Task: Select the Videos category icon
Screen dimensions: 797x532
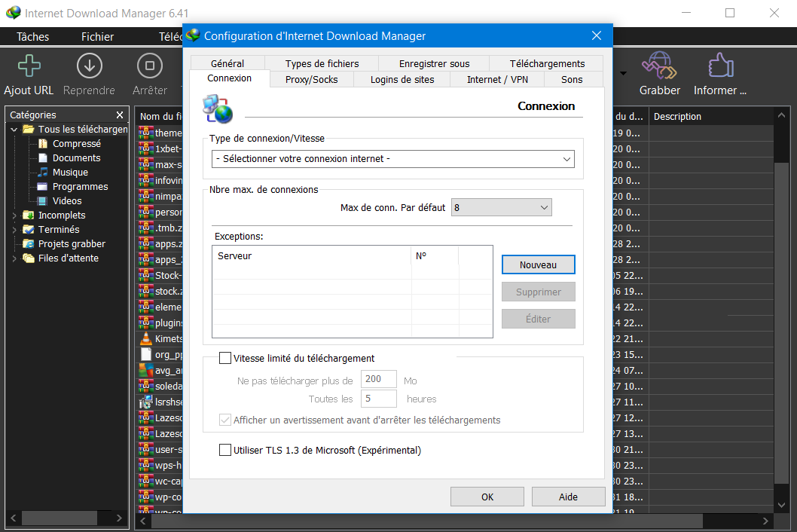Action: [x=43, y=201]
